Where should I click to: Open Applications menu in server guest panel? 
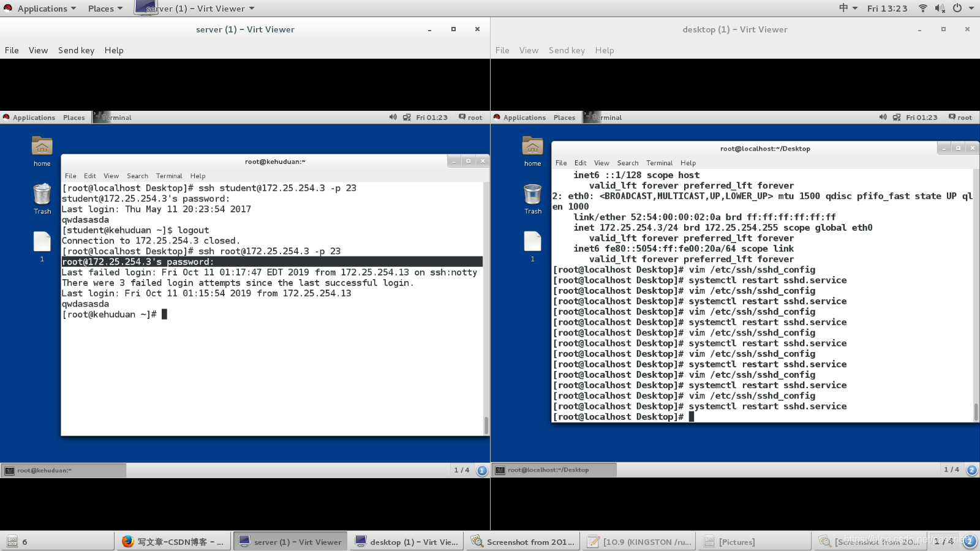click(29, 118)
